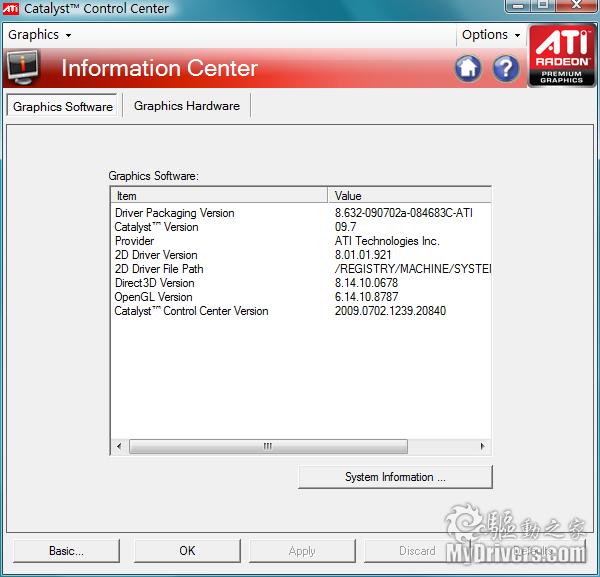Open the Graphics dropdown menu
Viewport: 600px width, 577px height.
click(39, 35)
